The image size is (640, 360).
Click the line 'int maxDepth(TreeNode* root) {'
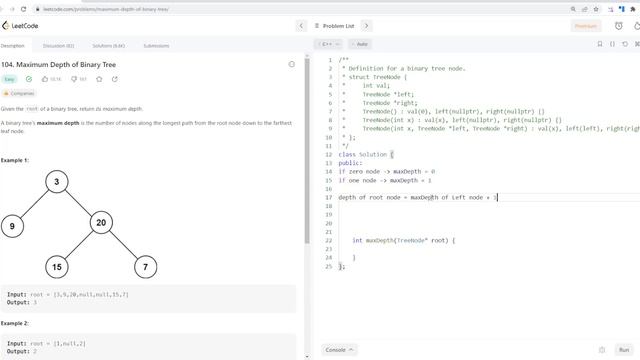tap(403, 240)
